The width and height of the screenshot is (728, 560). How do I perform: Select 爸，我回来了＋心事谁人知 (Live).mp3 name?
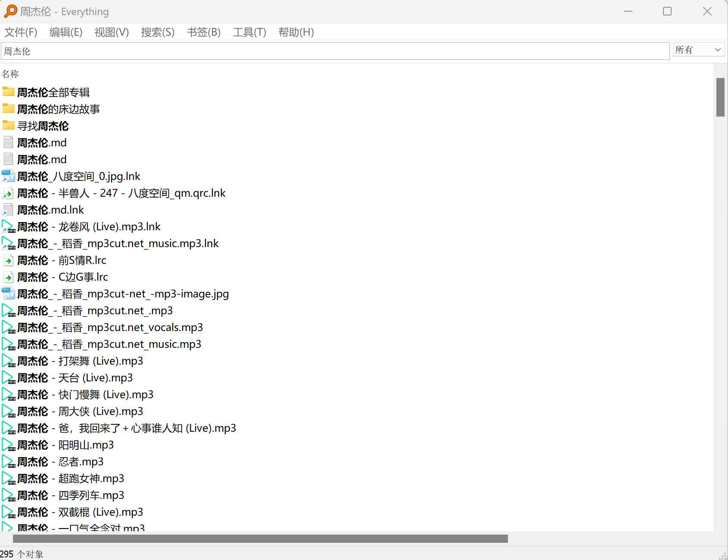(127, 428)
